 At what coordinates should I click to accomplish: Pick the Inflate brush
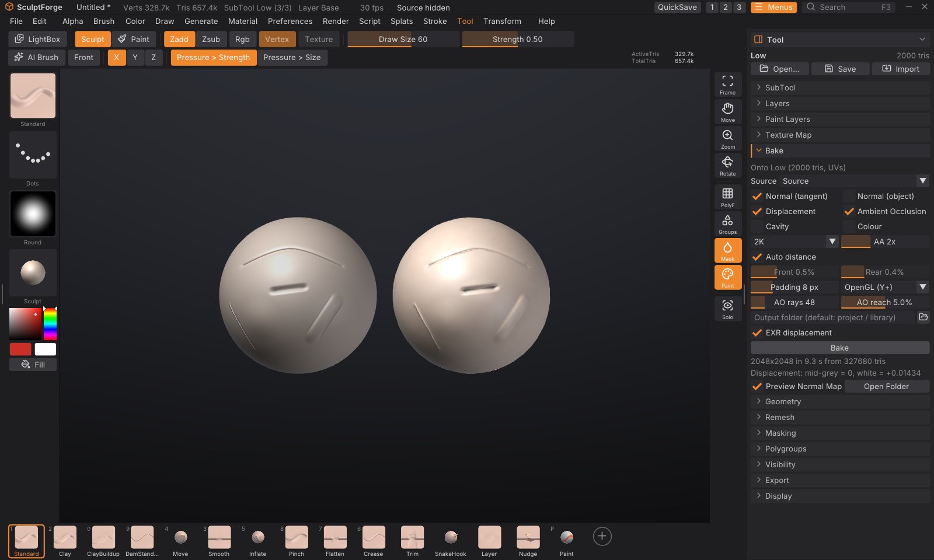click(x=257, y=541)
